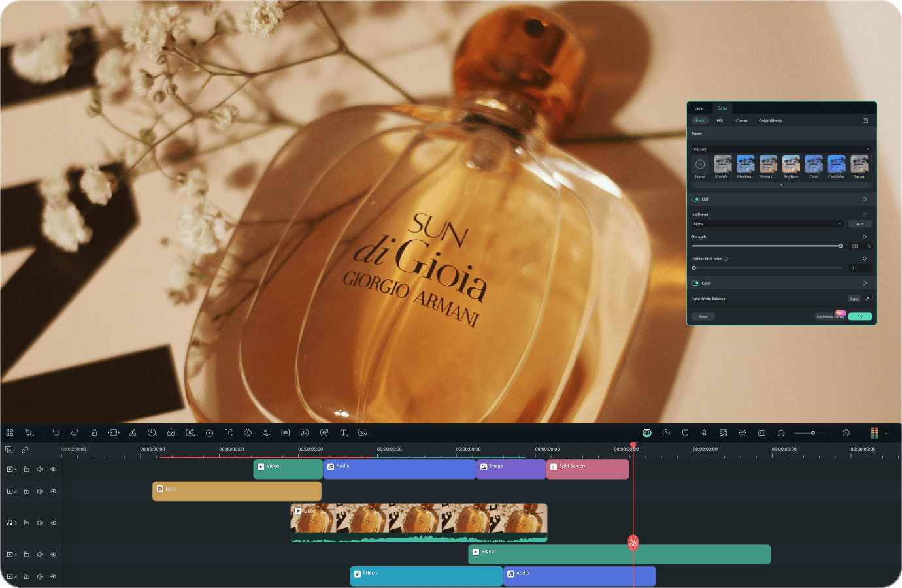
Task: Mute the music track using its speaker icon
Action: 40,523
